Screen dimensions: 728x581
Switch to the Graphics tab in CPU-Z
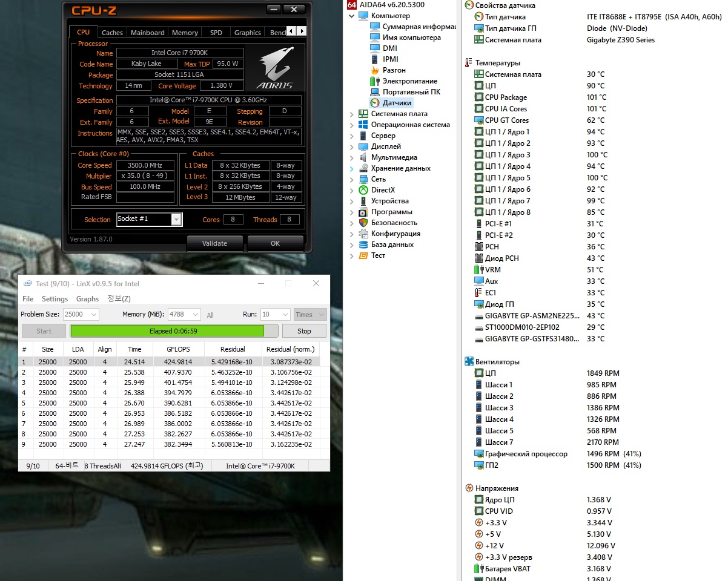(248, 33)
